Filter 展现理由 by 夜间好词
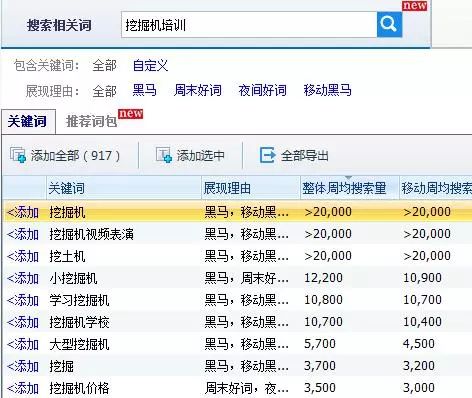This screenshot has width=472, height=398. [262, 90]
